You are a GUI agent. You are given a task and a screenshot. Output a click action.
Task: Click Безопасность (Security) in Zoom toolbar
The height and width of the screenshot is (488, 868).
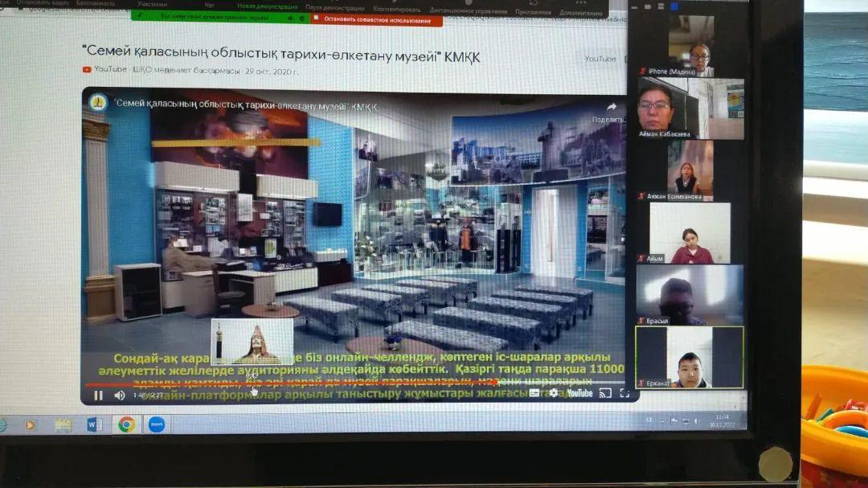96,3
